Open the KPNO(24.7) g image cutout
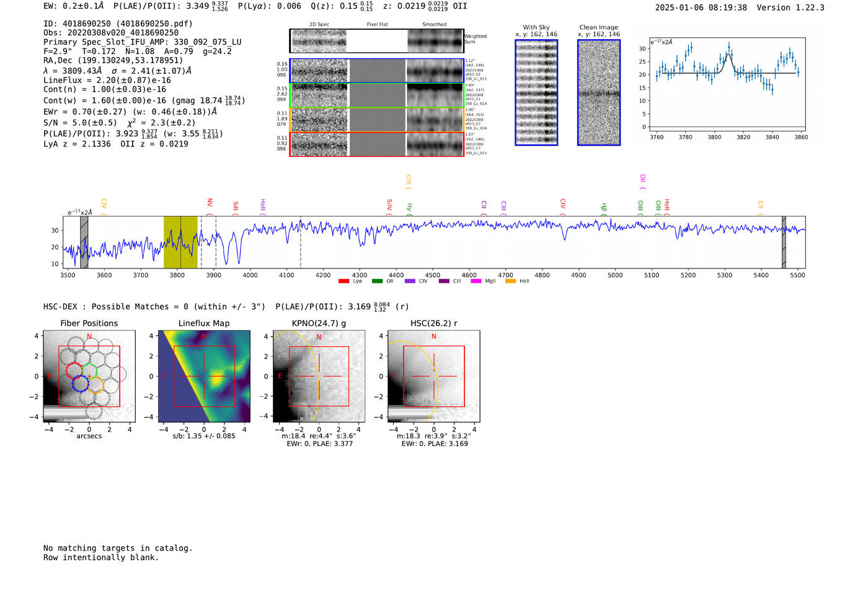The height and width of the screenshot is (591, 868). tap(319, 376)
